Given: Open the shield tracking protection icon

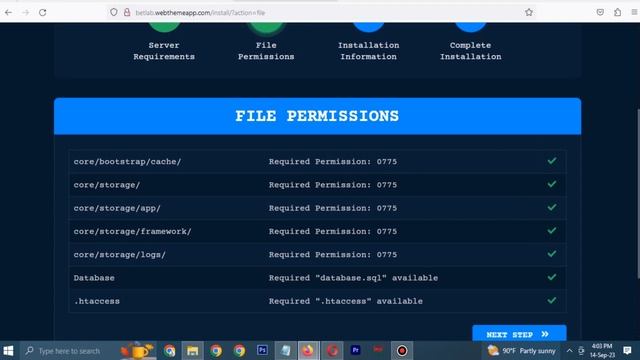Looking at the screenshot, I should [114, 12].
